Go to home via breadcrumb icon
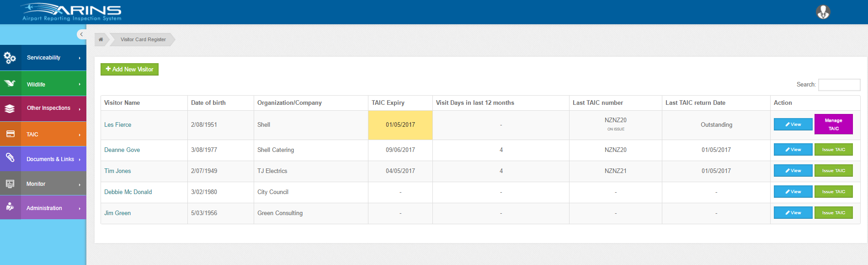The width and height of the screenshot is (868, 265). 101,39
